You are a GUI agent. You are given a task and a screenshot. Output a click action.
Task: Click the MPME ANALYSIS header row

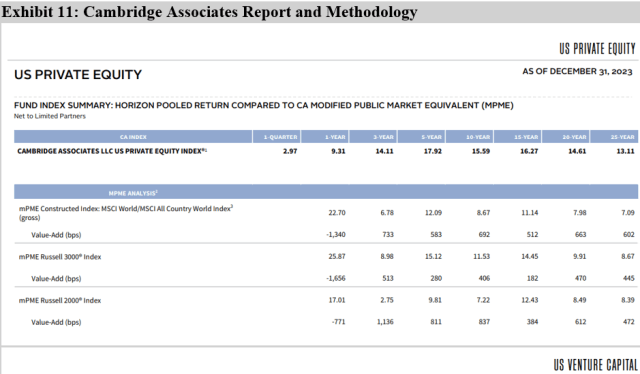[x=326, y=191]
